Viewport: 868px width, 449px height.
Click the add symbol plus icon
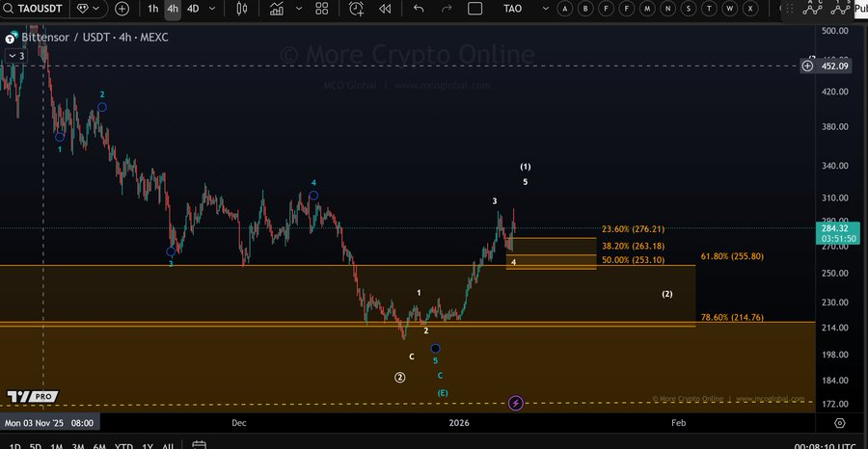point(122,9)
